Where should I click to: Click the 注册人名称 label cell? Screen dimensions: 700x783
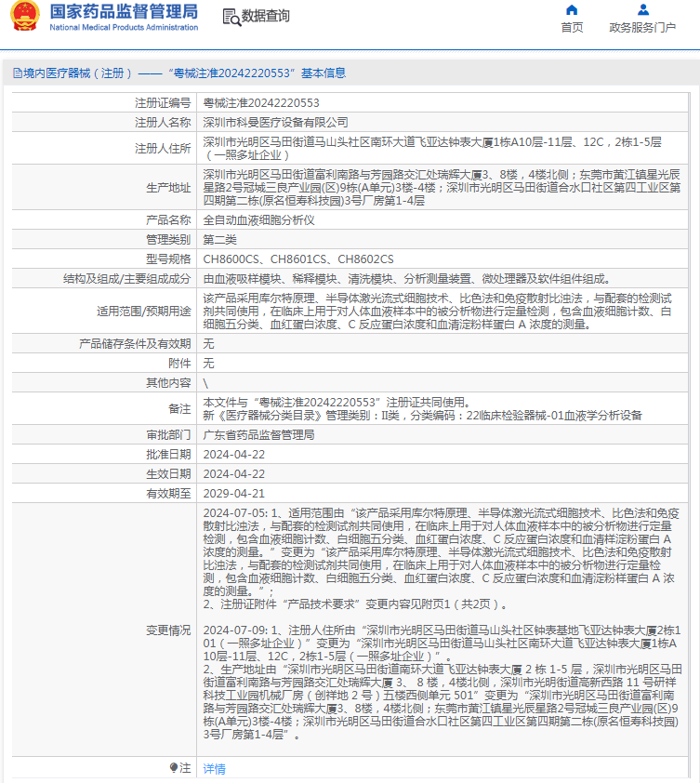pos(104,123)
